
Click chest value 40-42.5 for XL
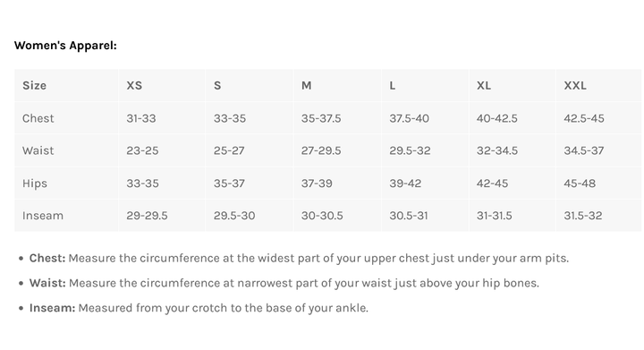tap(497, 118)
